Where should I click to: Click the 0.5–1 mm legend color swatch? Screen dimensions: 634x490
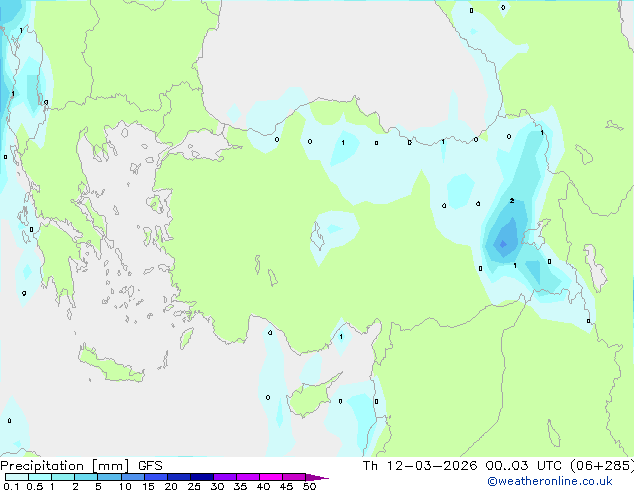point(40,477)
